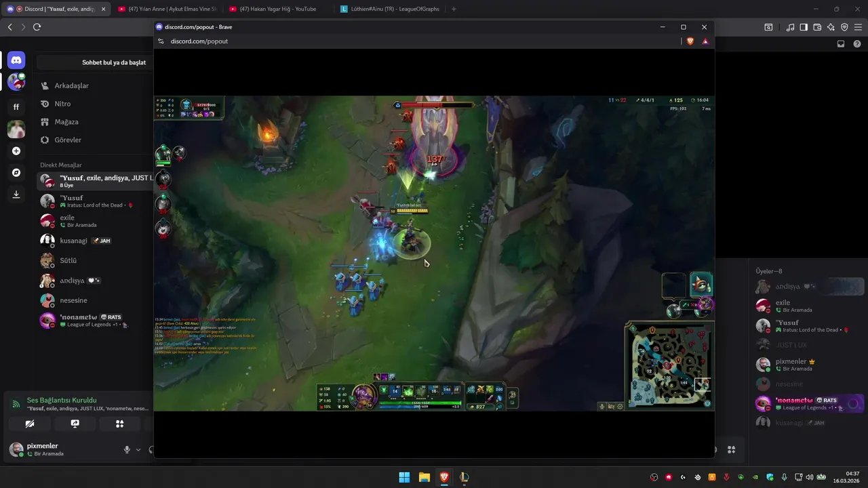Select highlighted 'nonametw in Üyeler list

click(x=809, y=404)
